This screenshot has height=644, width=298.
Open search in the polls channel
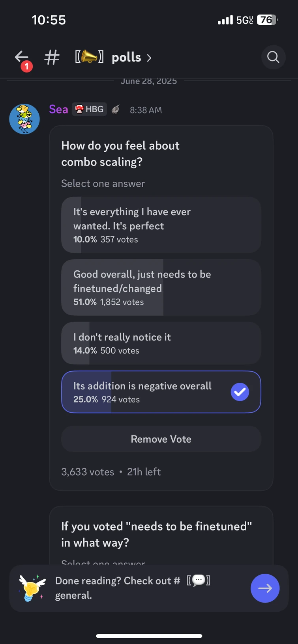click(x=273, y=57)
